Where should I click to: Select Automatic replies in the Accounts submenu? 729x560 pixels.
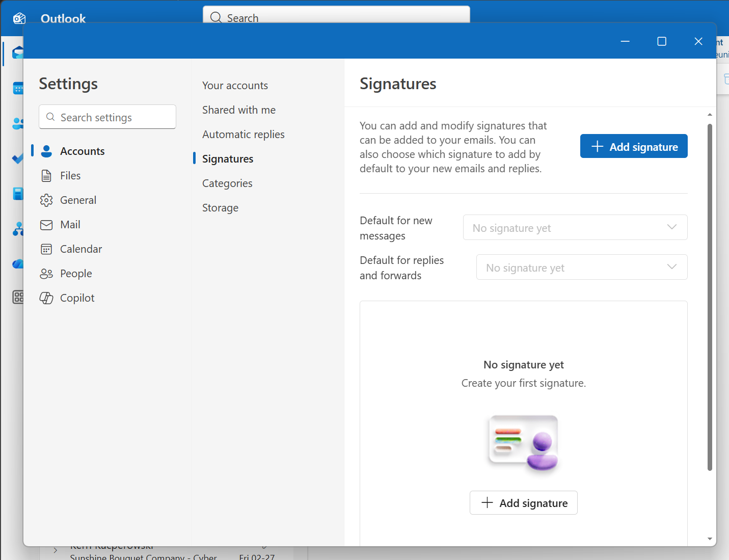pyautogui.click(x=243, y=135)
